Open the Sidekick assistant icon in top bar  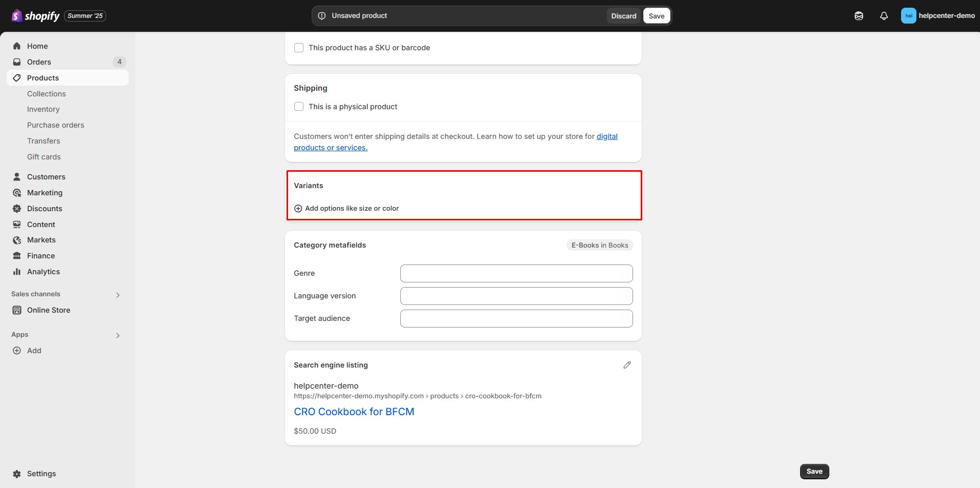[x=859, y=16]
